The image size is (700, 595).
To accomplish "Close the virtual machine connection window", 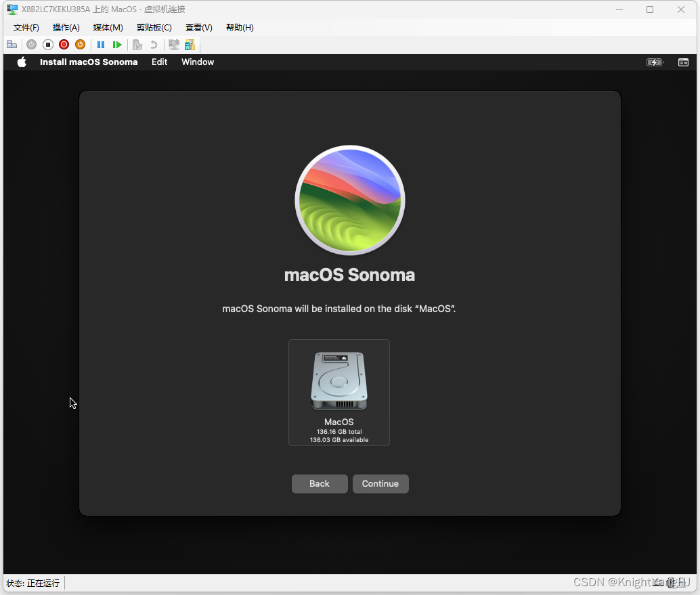I will point(681,9).
